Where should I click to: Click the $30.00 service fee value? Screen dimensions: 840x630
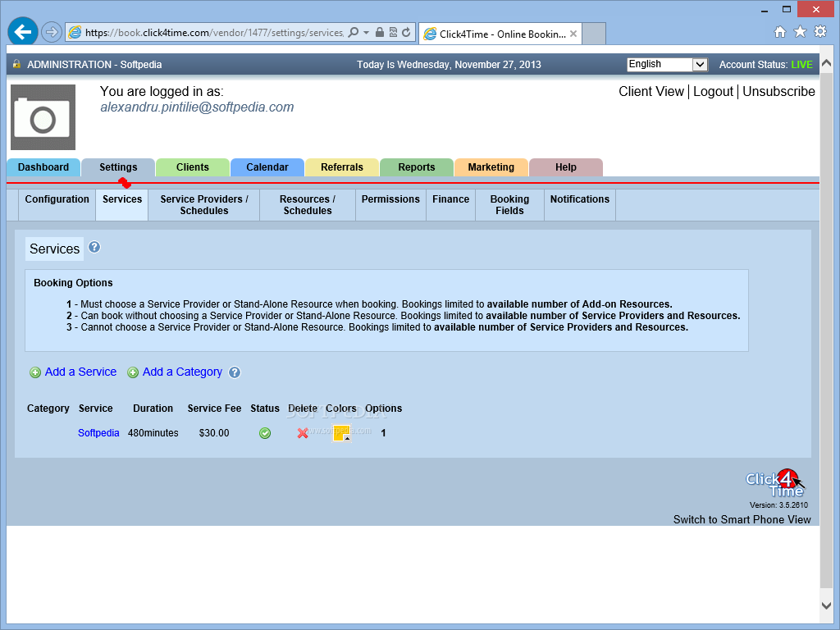click(x=214, y=433)
